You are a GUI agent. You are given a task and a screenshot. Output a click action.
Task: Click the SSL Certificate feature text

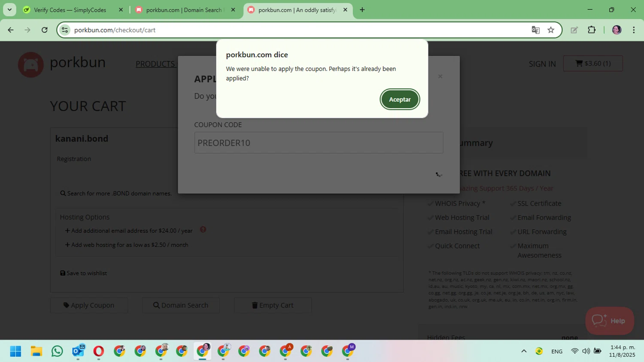pos(539,204)
